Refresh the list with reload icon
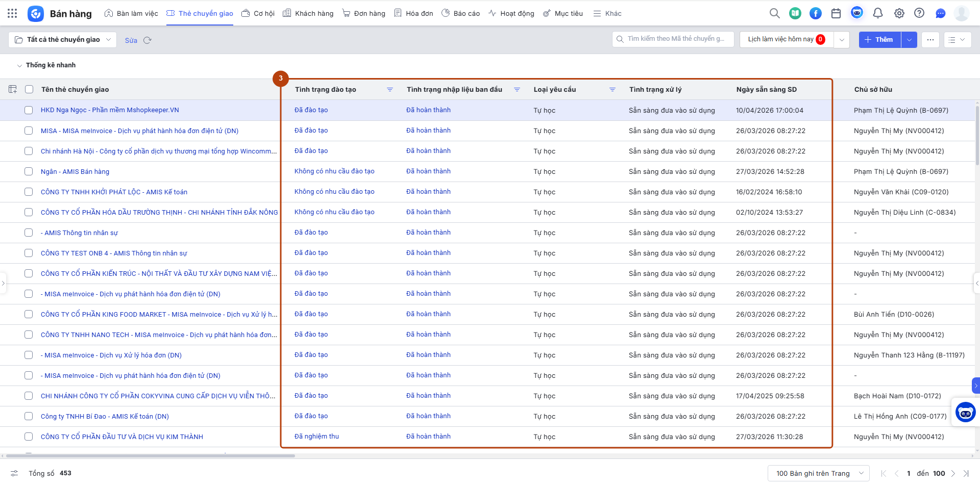 click(148, 40)
